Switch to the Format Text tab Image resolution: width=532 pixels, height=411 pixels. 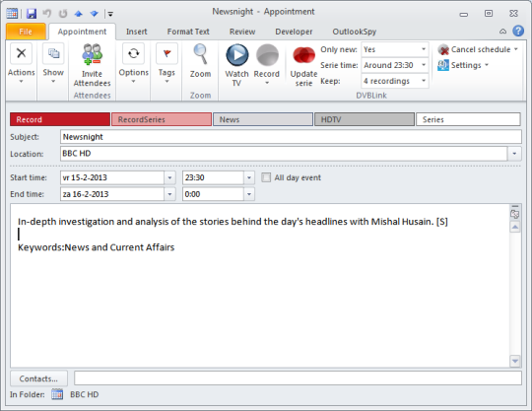pyautogui.click(x=188, y=32)
